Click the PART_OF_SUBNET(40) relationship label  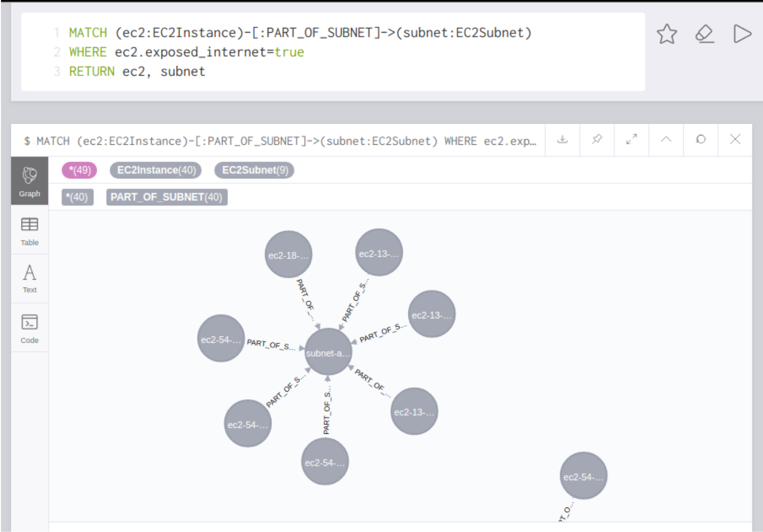click(166, 197)
